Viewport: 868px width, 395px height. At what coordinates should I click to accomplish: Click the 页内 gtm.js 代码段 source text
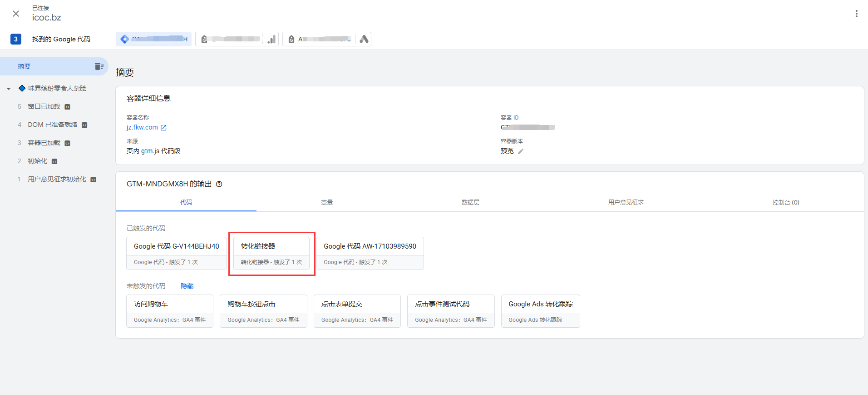click(x=153, y=151)
